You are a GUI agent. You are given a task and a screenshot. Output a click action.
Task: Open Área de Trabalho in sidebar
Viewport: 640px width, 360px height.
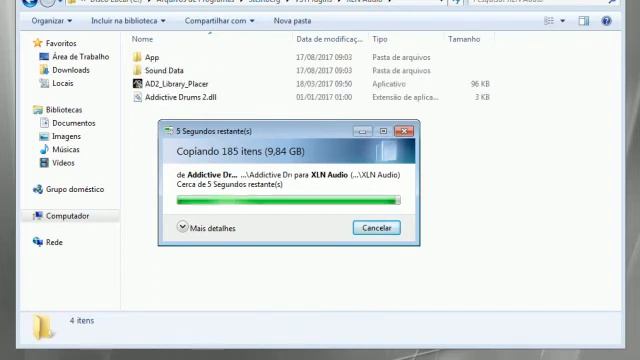(x=80, y=57)
